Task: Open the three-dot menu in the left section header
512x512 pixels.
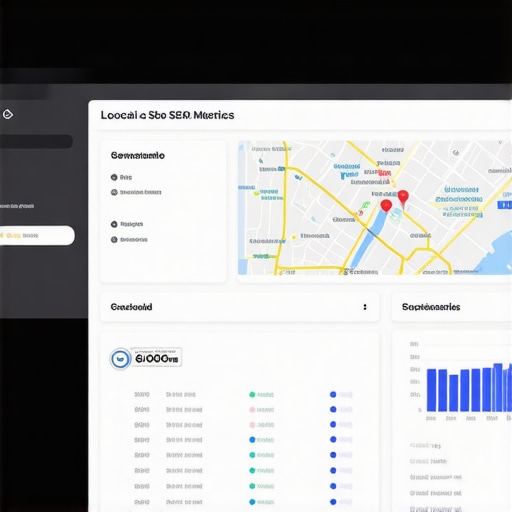Action: pos(365,307)
